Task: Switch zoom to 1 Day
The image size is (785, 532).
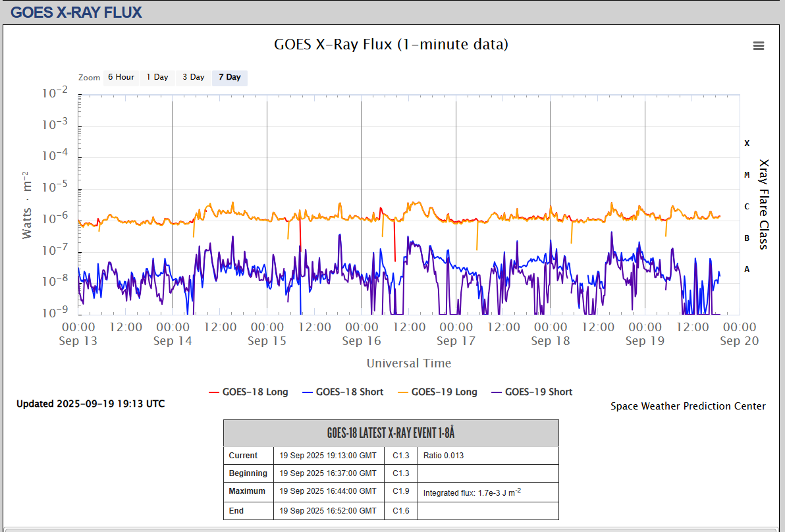Action: pos(157,77)
